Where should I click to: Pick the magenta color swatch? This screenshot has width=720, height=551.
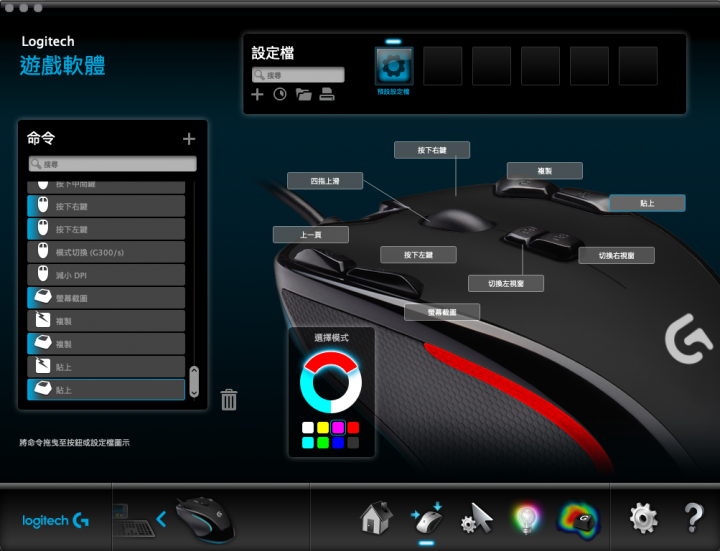338,428
